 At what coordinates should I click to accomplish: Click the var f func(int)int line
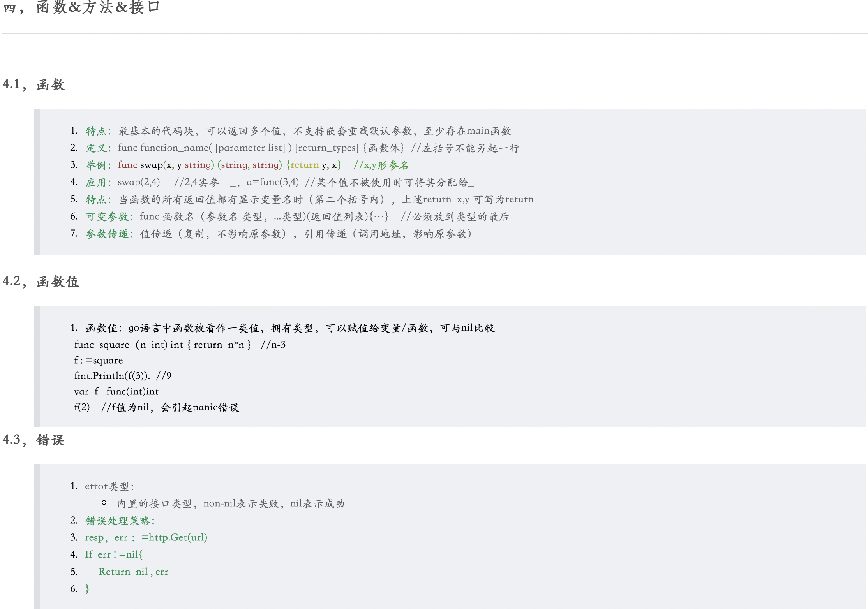(116, 392)
